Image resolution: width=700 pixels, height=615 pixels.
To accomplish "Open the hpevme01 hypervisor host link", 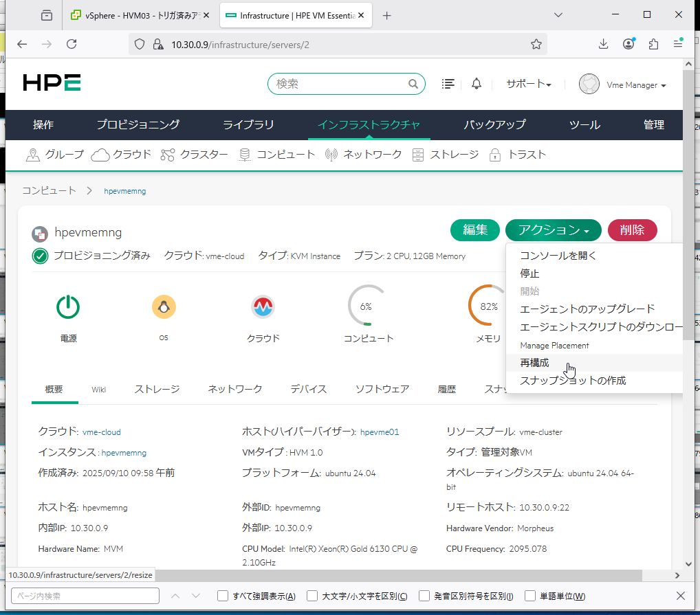I will click(380, 432).
